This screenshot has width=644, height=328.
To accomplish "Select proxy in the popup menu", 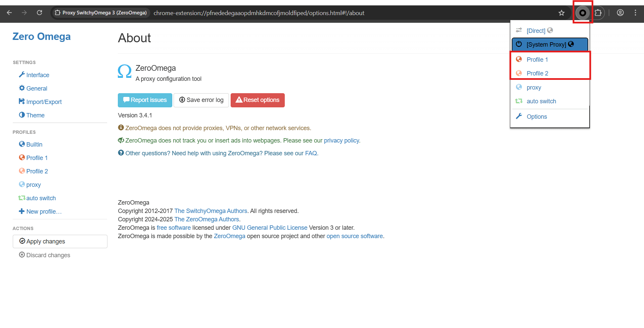I will point(550,87).
